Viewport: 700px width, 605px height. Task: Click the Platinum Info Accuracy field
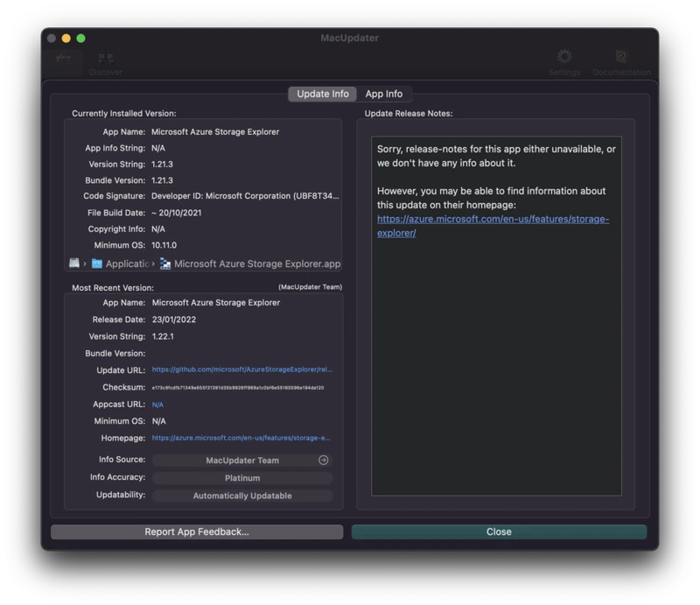[x=242, y=477]
